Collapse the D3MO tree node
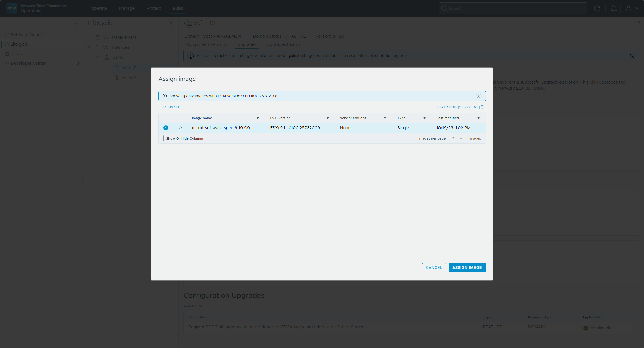 pyautogui.click(x=98, y=57)
